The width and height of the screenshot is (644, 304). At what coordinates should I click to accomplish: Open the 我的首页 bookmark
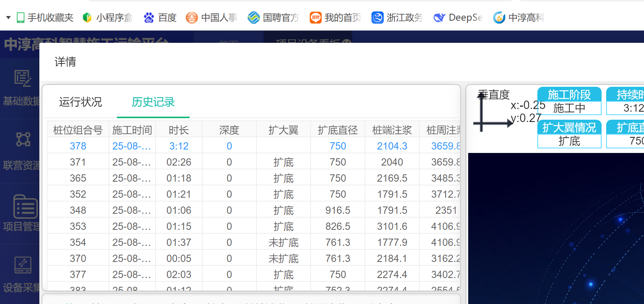[315, 18]
